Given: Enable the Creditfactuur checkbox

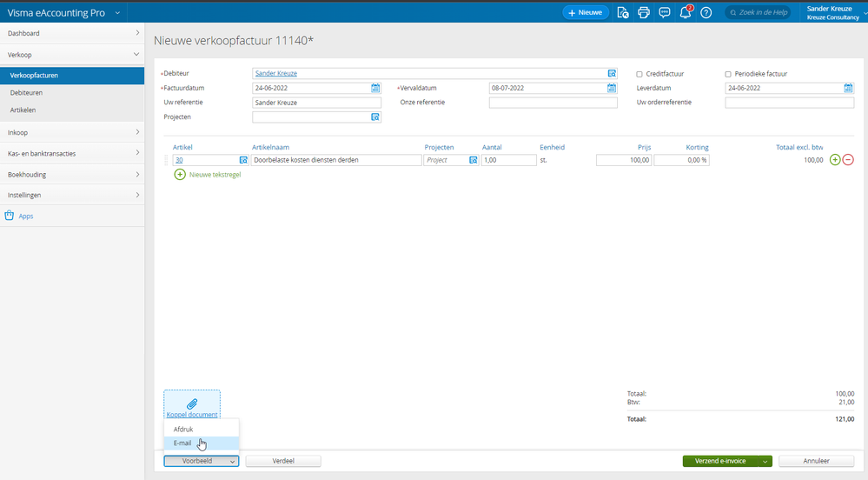Looking at the screenshot, I should 639,74.
